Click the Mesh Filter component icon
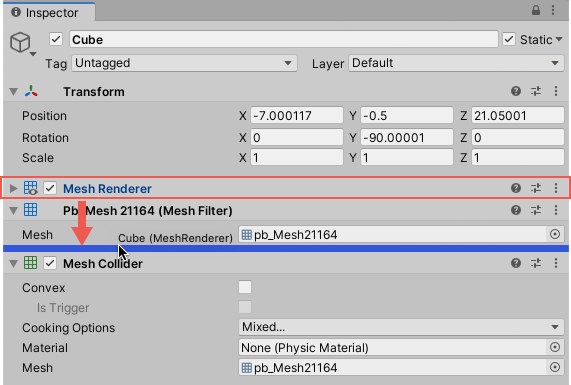571x385 pixels. (x=31, y=210)
